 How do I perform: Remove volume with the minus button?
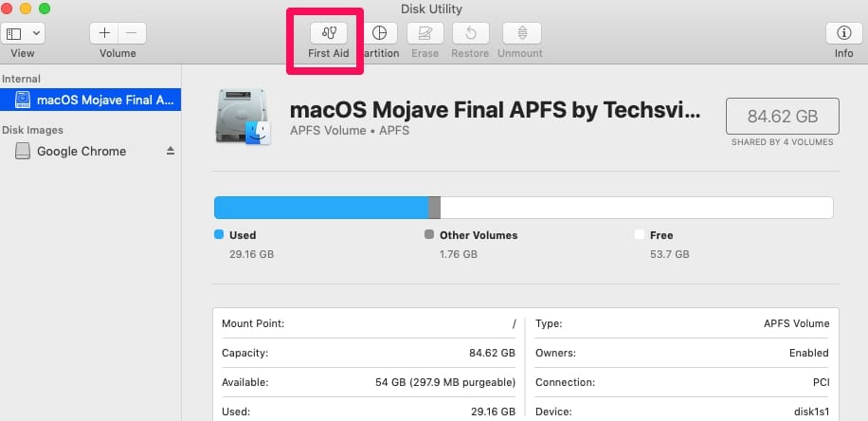(x=132, y=33)
